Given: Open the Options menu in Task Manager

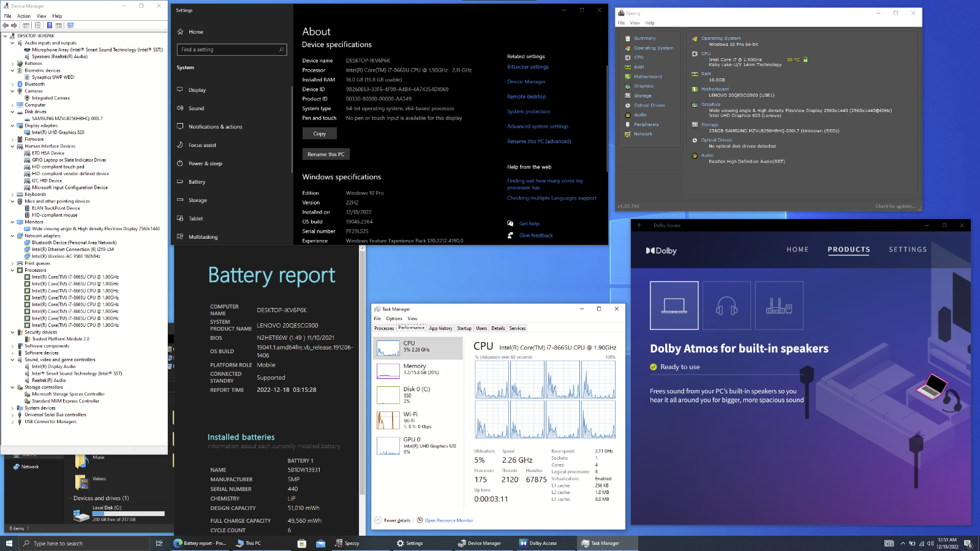Looking at the screenshot, I should tap(394, 318).
